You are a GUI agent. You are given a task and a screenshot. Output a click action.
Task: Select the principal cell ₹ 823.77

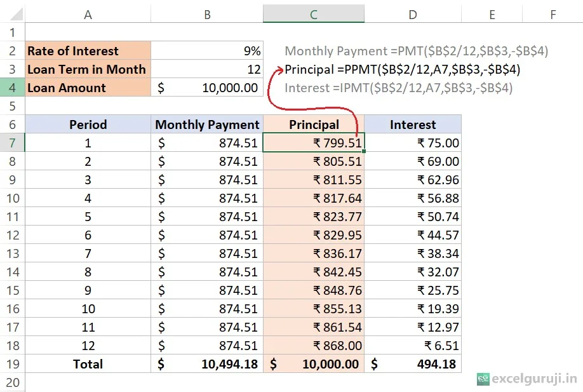click(314, 217)
